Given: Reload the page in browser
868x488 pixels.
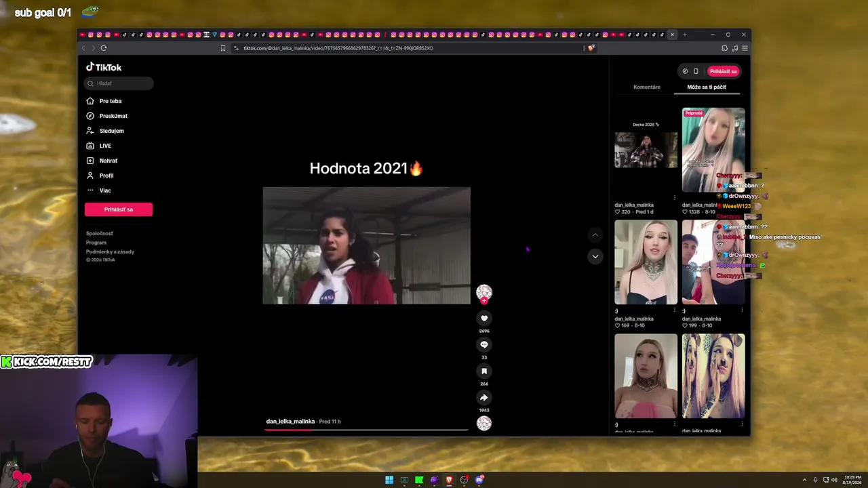Looking at the screenshot, I should [x=104, y=48].
